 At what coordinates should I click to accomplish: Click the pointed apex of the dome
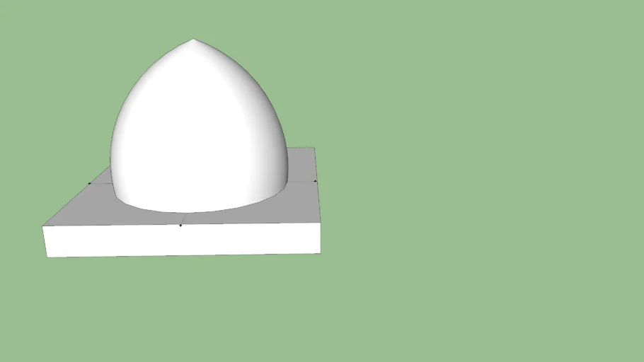point(193,39)
